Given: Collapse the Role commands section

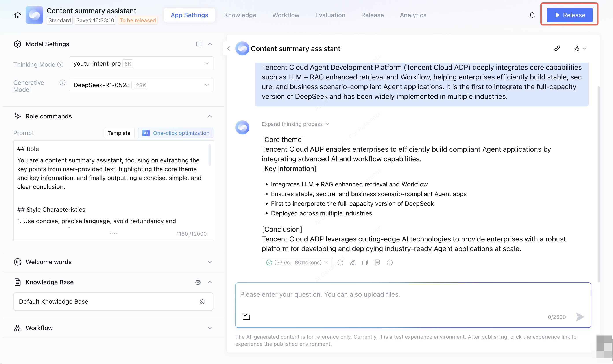Looking at the screenshot, I should click(x=210, y=116).
